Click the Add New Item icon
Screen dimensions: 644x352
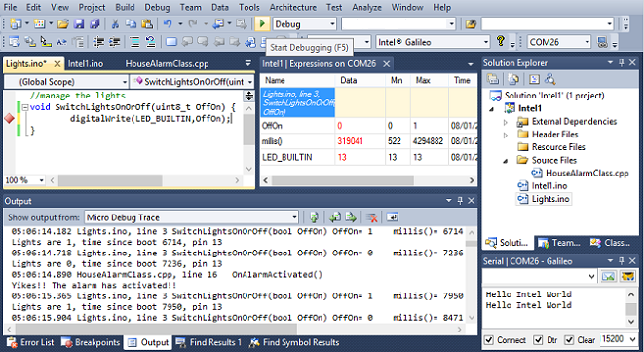(x=39, y=24)
